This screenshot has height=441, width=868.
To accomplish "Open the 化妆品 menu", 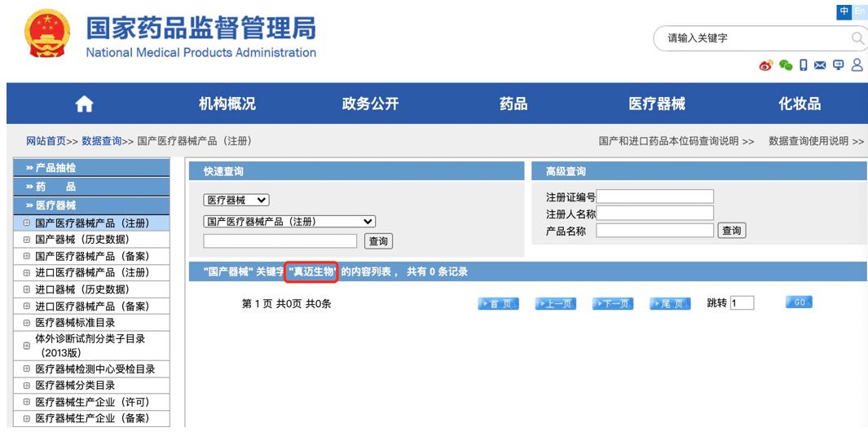I will (800, 104).
